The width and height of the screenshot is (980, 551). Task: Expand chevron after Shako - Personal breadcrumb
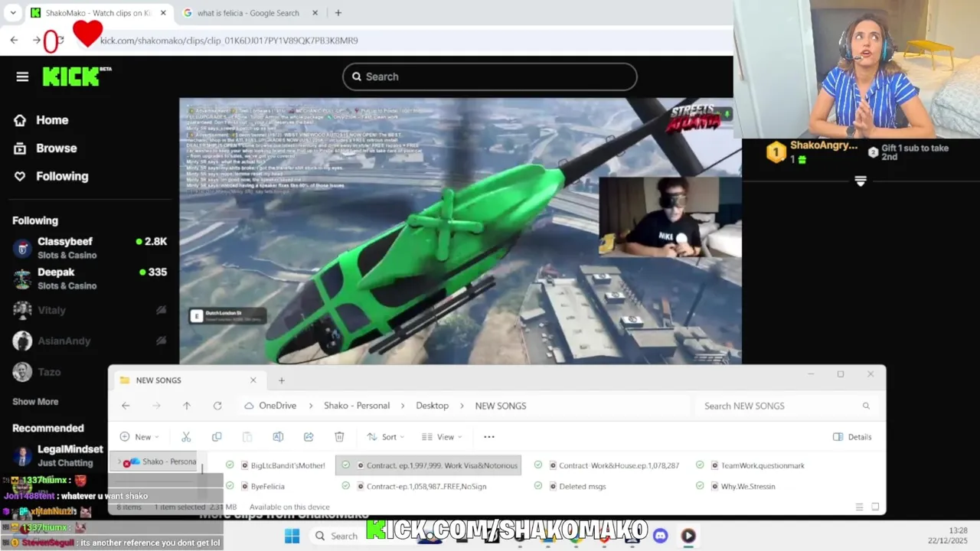click(x=403, y=406)
